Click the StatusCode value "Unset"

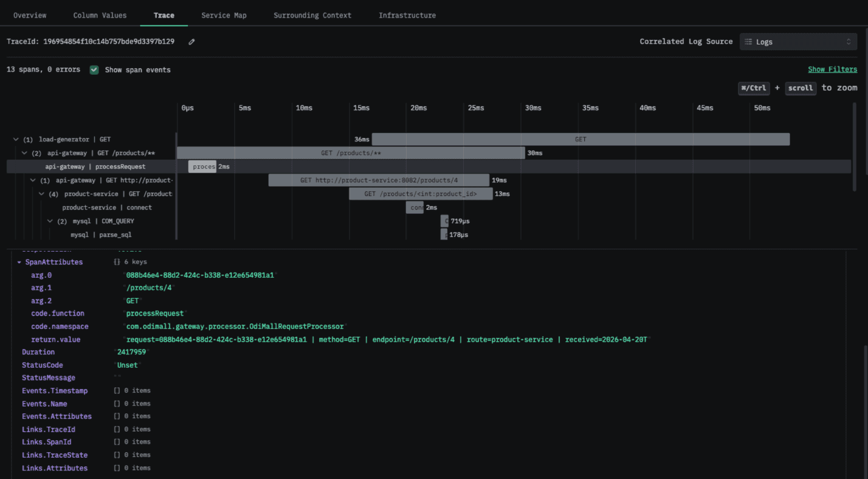[128, 365]
